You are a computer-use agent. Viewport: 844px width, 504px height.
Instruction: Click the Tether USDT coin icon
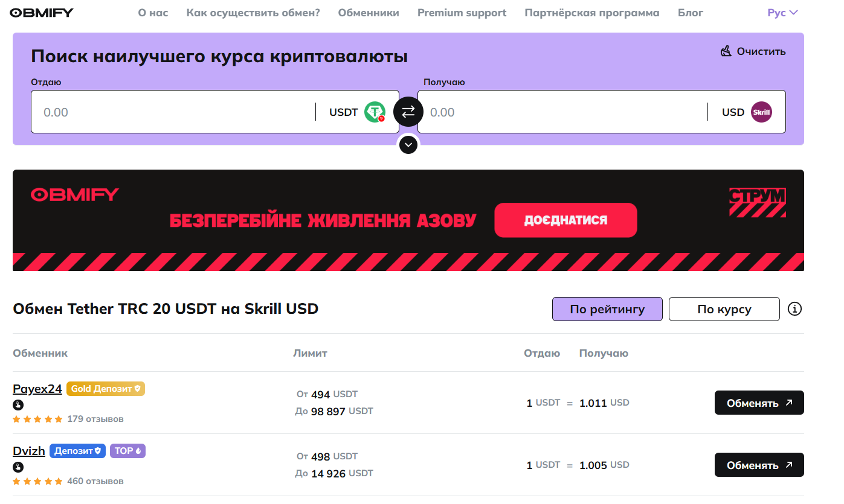(375, 112)
